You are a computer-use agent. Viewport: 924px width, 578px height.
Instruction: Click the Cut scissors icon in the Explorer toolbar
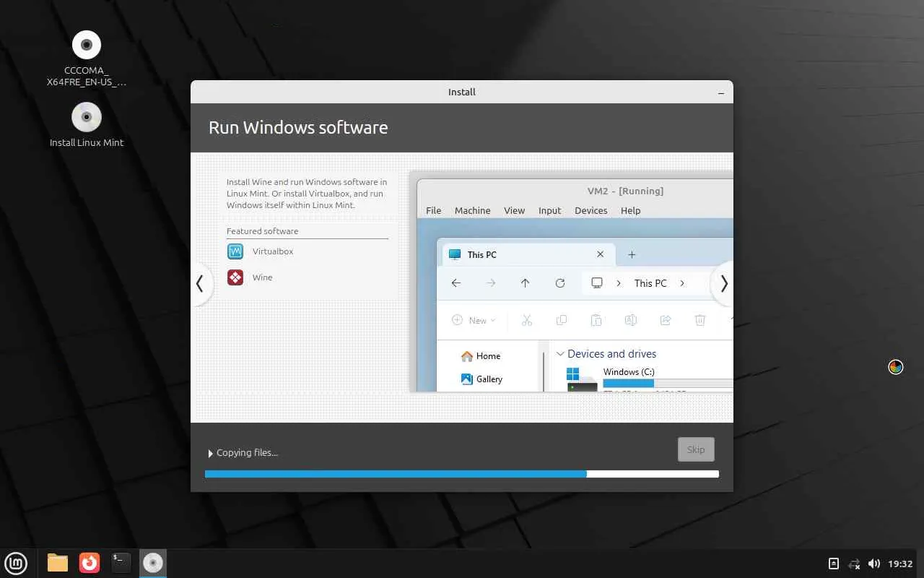pyautogui.click(x=526, y=320)
